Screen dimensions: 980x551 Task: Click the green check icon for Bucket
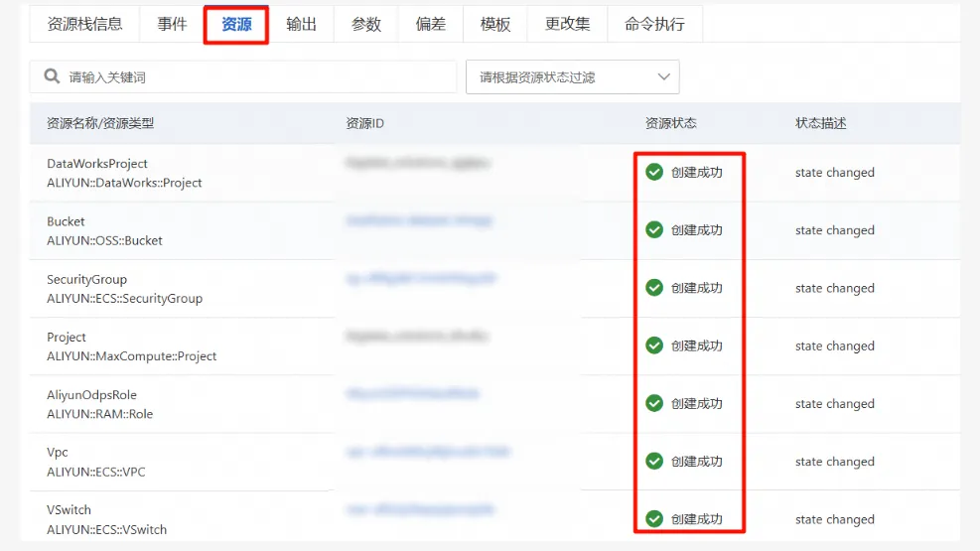click(654, 230)
